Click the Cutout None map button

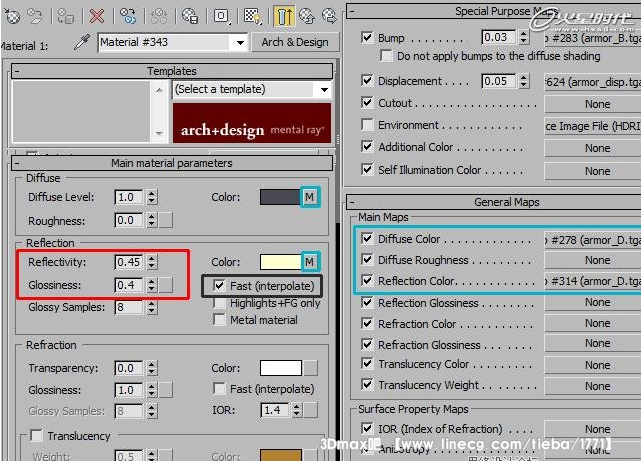point(592,104)
